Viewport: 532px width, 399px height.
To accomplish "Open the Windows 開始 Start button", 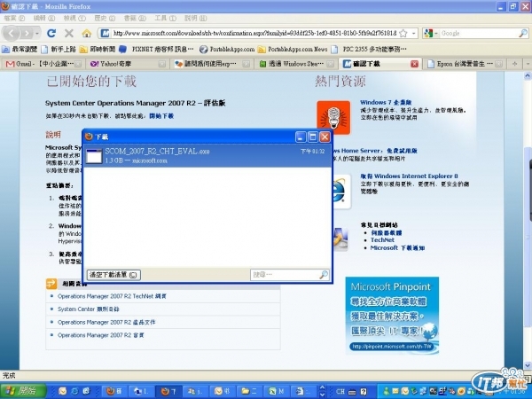I will coord(23,391).
